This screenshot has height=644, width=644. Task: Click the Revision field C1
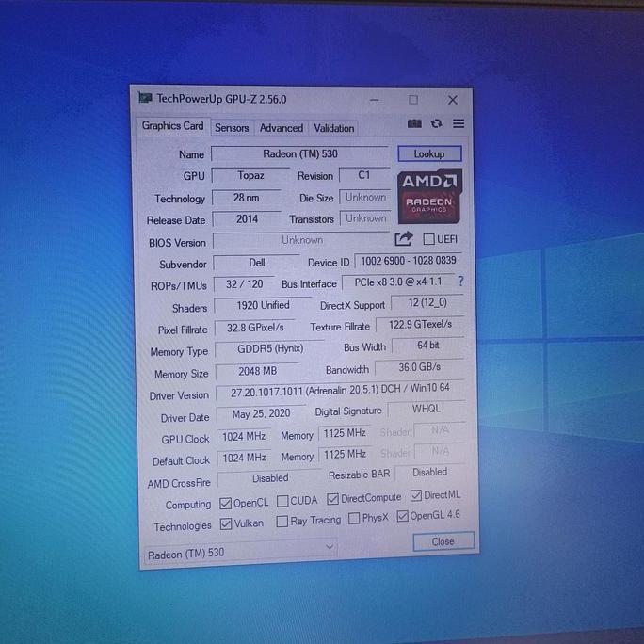(x=364, y=175)
